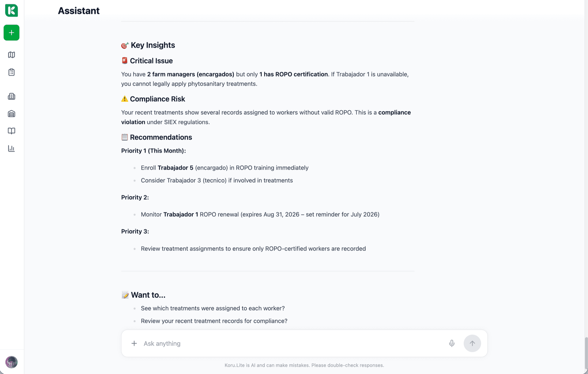Open the tasks clipboard section
The width and height of the screenshot is (588, 374).
coord(11,72)
